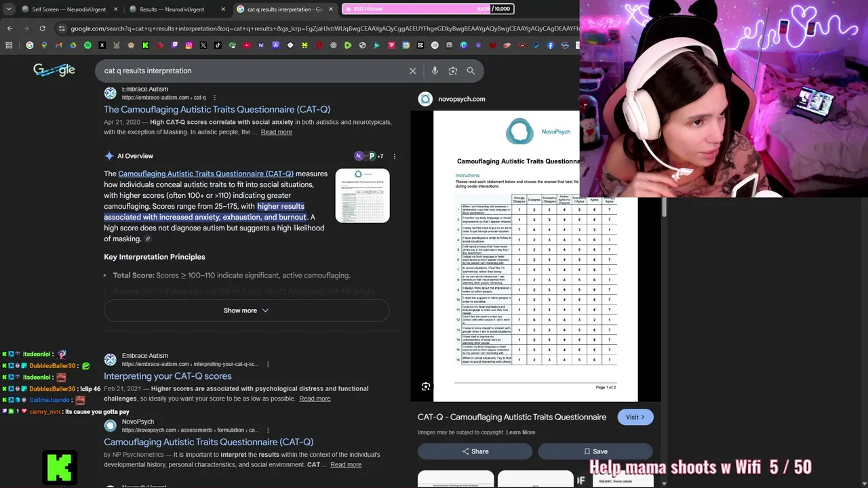Open the novopsych.com source favicon

425,99
